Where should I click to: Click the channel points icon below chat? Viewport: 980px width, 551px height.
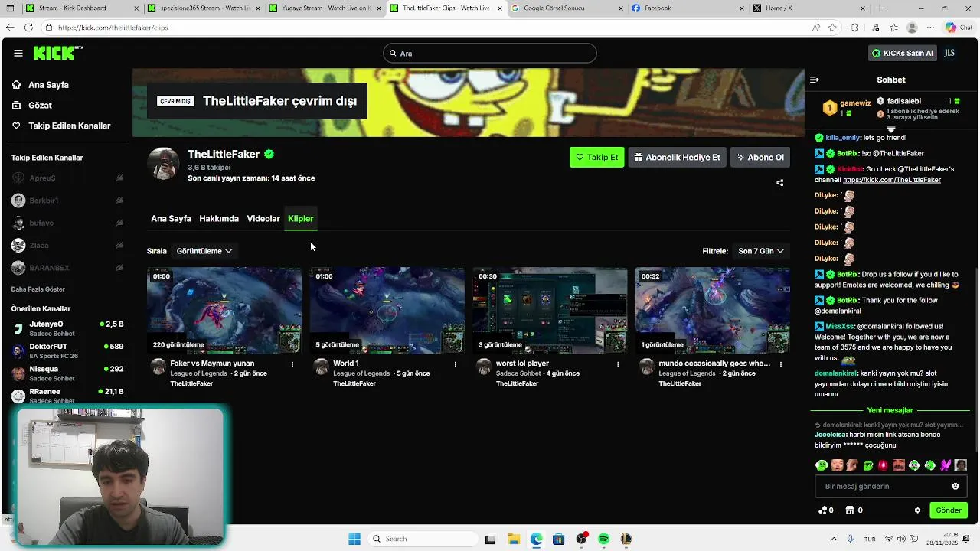point(826,510)
